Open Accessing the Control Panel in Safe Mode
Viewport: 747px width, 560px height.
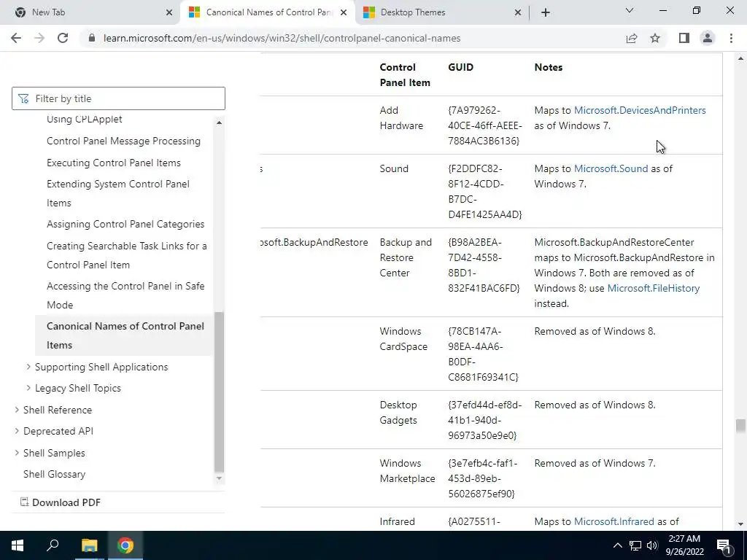[x=125, y=295]
